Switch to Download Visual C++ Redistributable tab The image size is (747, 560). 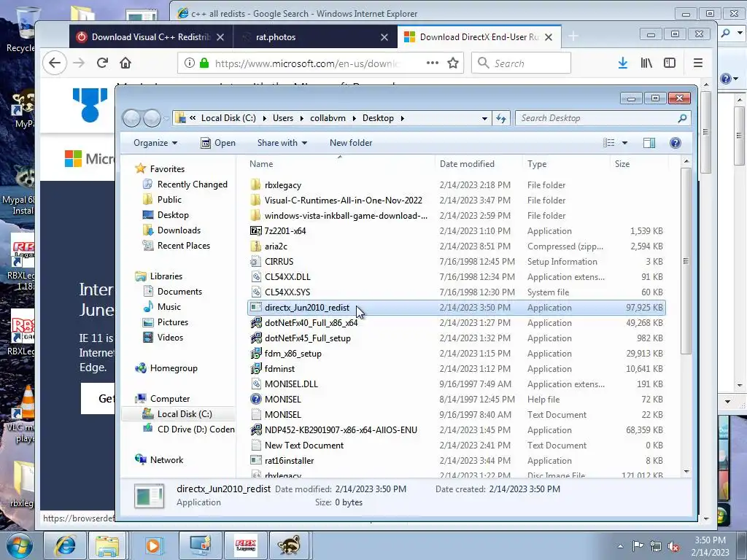coord(151,37)
